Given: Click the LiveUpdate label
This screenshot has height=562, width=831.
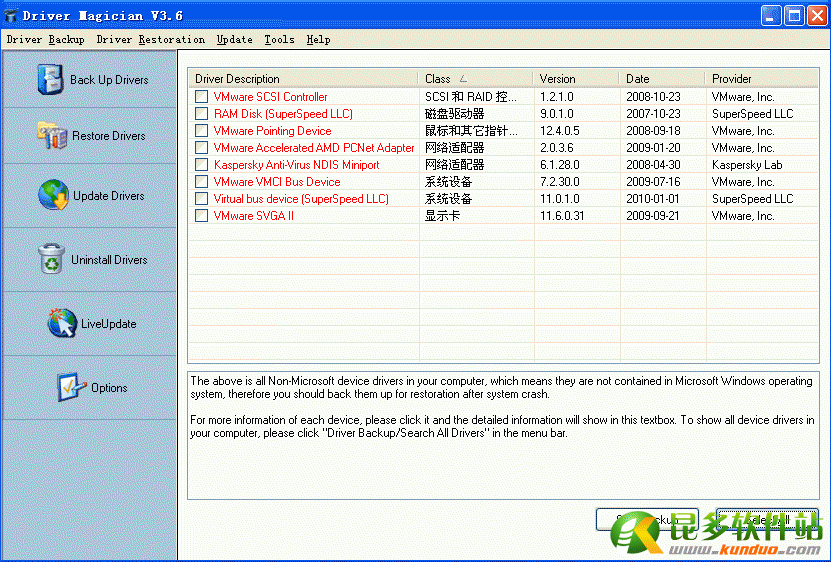Looking at the screenshot, I should (x=109, y=324).
